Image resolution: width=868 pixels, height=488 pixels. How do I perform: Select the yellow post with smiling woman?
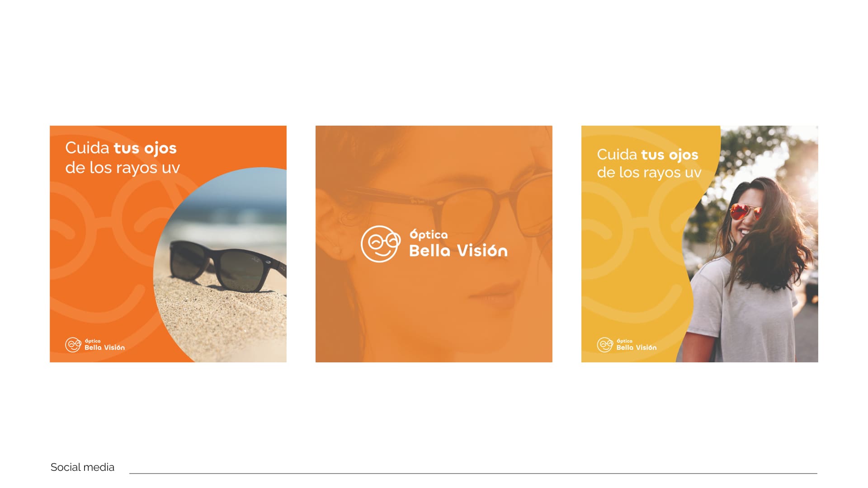(x=700, y=244)
